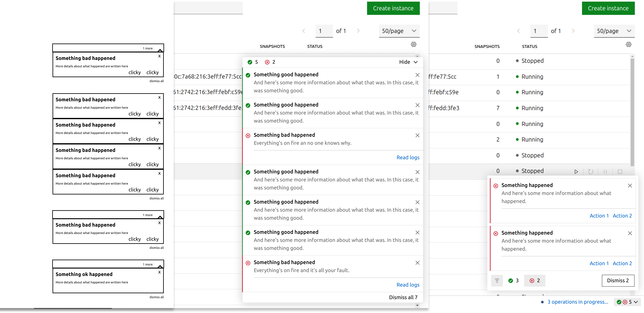Start the highlighted Stopped instance with play icon

click(x=576, y=172)
